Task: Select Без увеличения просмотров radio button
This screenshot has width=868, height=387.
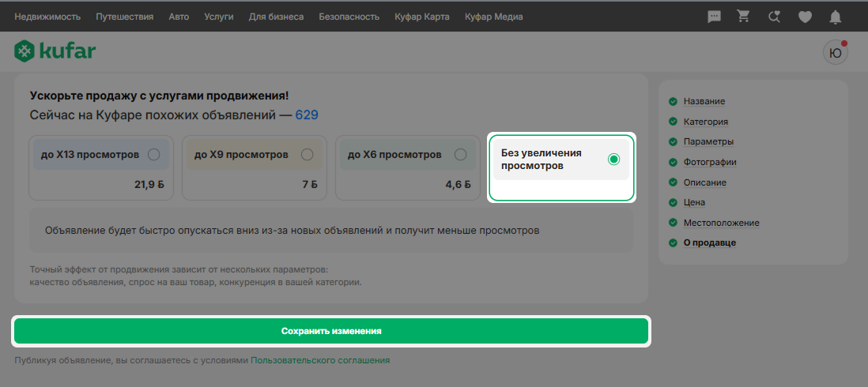Action: click(x=613, y=160)
